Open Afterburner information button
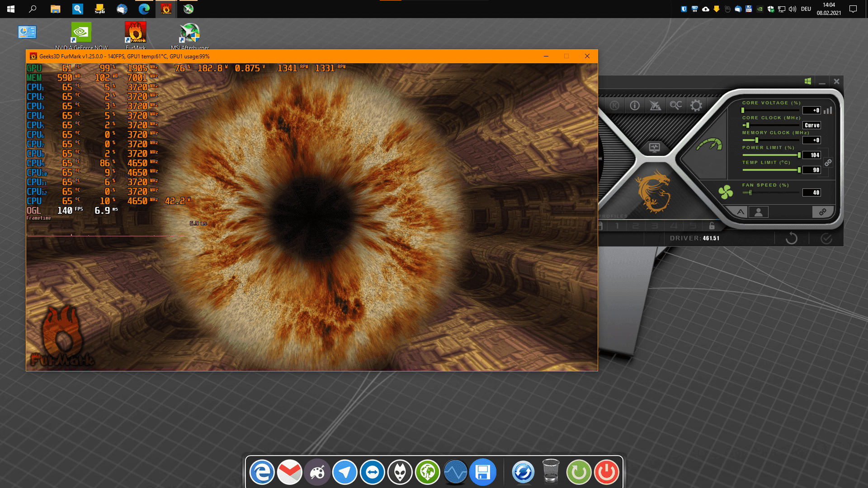Viewport: 868px width, 488px height. [x=635, y=105]
